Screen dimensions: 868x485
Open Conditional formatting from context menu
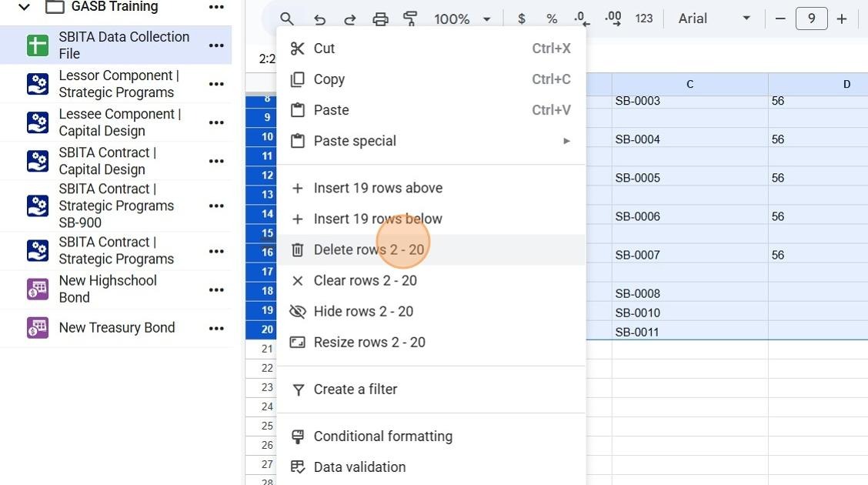(431, 436)
